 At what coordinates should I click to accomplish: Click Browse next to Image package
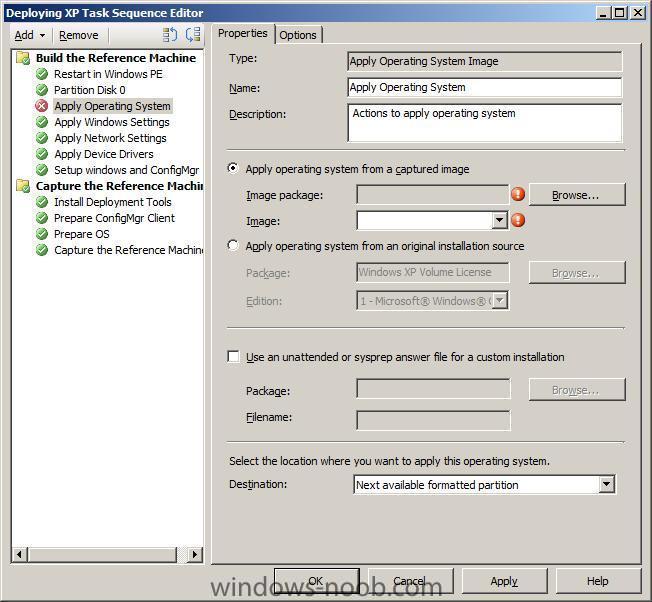click(577, 195)
